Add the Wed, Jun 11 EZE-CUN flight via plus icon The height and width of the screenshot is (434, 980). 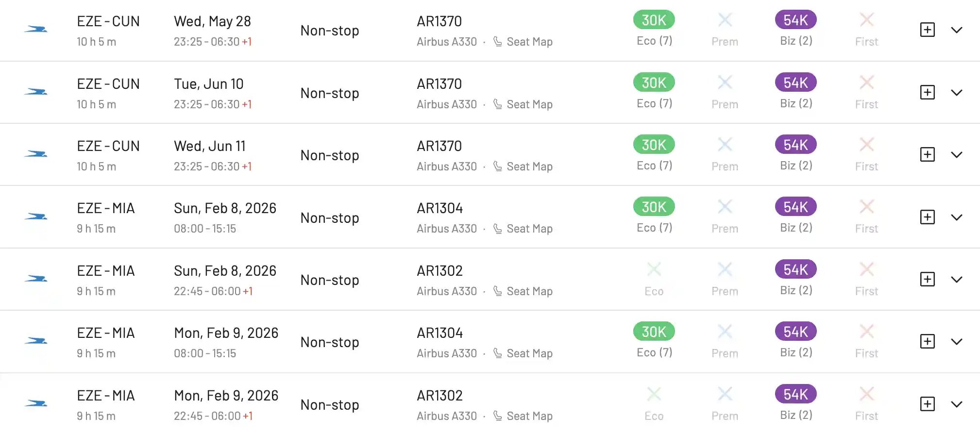pyautogui.click(x=928, y=154)
